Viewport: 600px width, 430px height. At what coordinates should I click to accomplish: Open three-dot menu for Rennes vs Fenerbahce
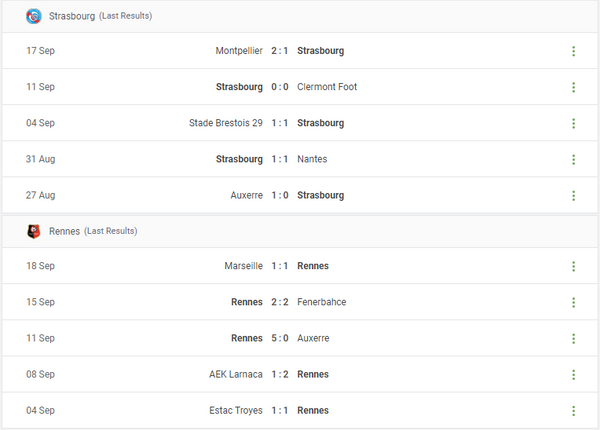coord(573,302)
